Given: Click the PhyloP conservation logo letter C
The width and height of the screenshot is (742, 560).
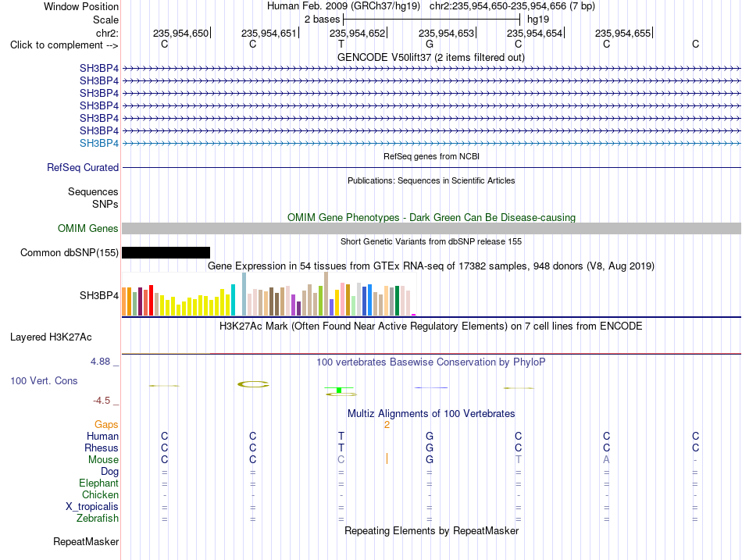Looking at the screenshot, I should point(253,384).
